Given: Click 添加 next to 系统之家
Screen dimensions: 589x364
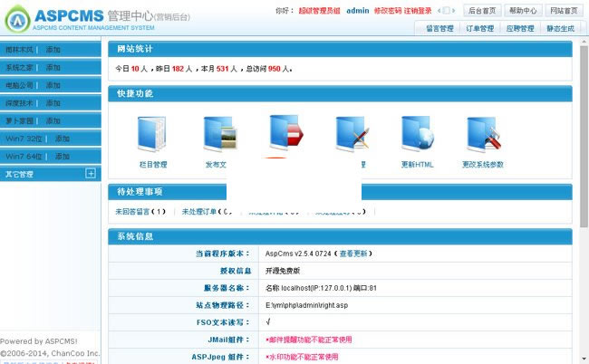Looking at the screenshot, I should tap(53, 68).
